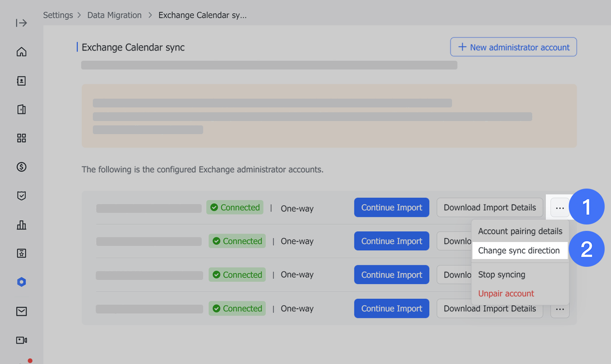Expand the collapsed sidebar with arrow icon
Image resolution: width=611 pixels, height=364 pixels.
click(21, 23)
